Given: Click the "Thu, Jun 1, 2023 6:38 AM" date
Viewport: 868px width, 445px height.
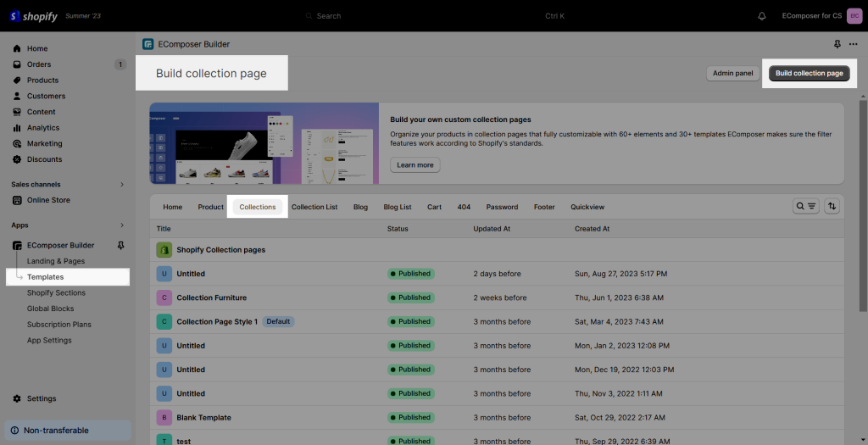Looking at the screenshot, I should click(619, 298).
